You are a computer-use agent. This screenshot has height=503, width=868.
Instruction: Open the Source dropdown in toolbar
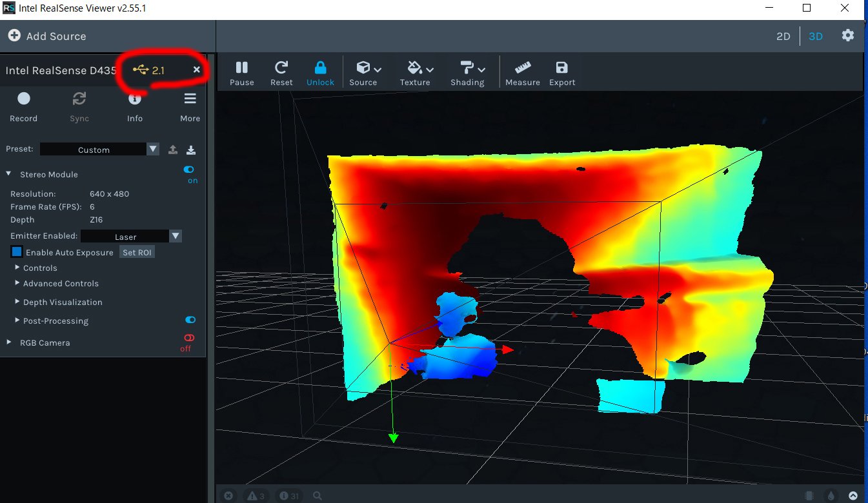click(368, 74)
